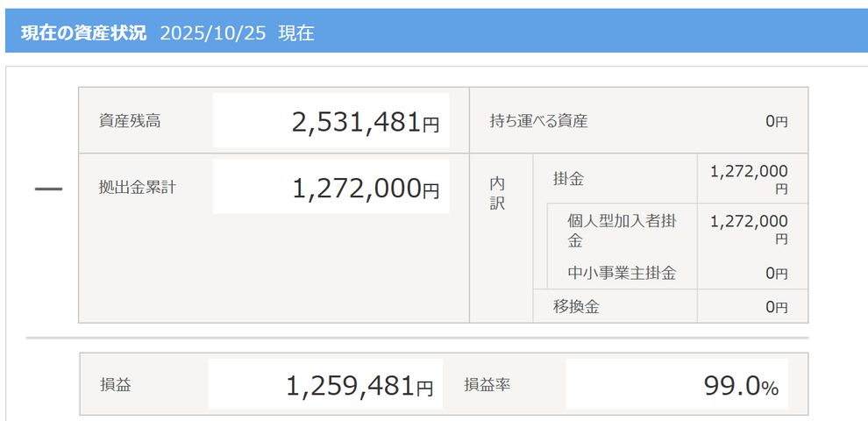
Task: Collapse the asset details with the minus icon
Action: (x=48, y=190)
